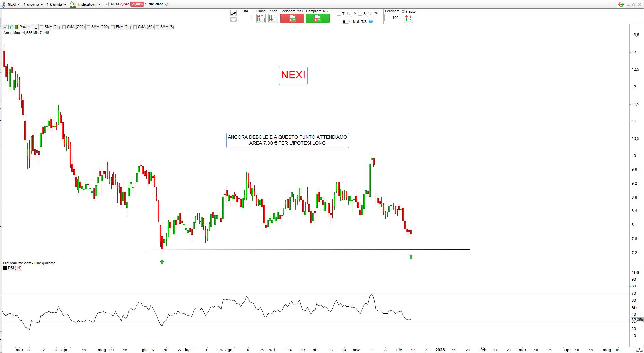Click the Prezzo red-green color swatch

tap(17, 27)
